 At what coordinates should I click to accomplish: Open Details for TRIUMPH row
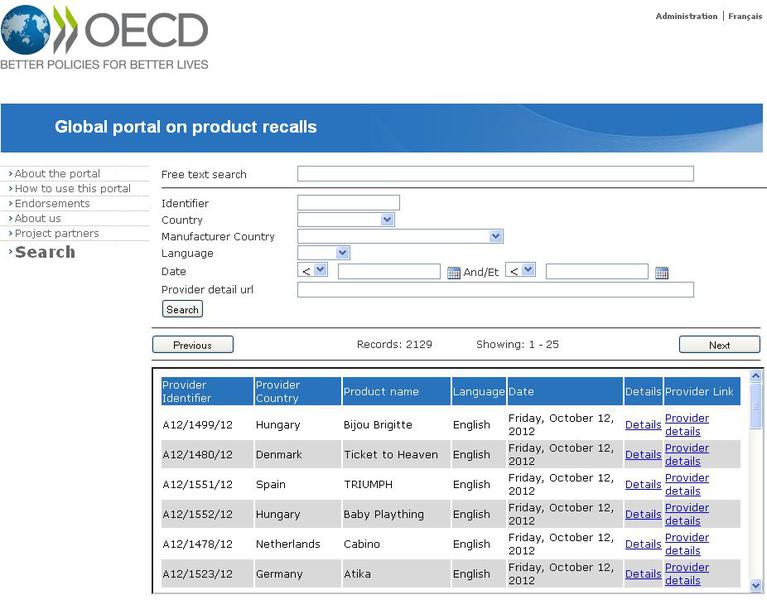point(643,485)
